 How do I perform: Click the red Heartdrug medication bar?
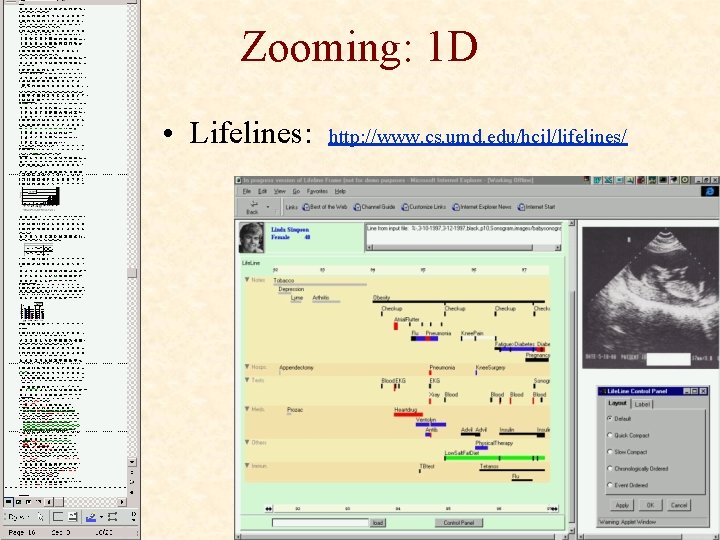point(408,415)
